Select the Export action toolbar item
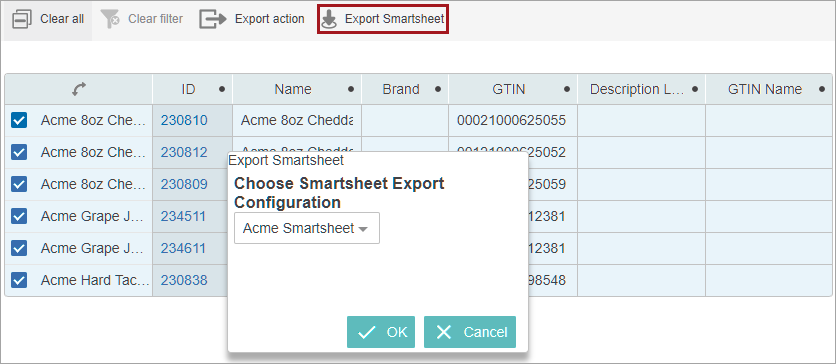Viewport: 836px width, 364px height. click(252, 19)
